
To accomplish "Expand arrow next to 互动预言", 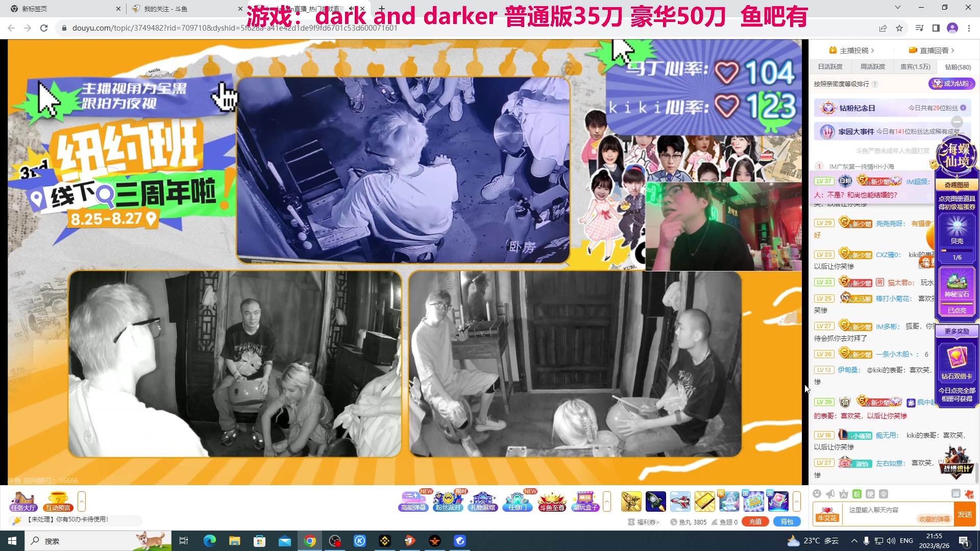I will point(82,502).
